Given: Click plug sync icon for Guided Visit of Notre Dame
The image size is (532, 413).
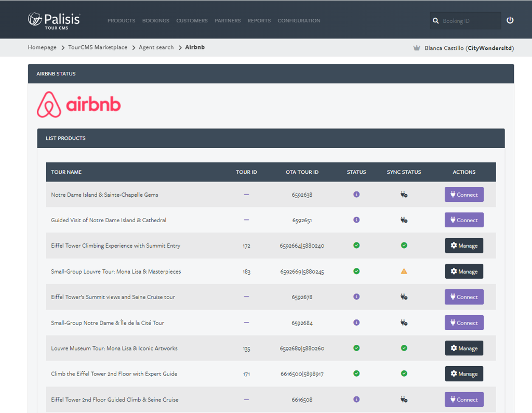Looking at the screenshot, I should (404, 220).
